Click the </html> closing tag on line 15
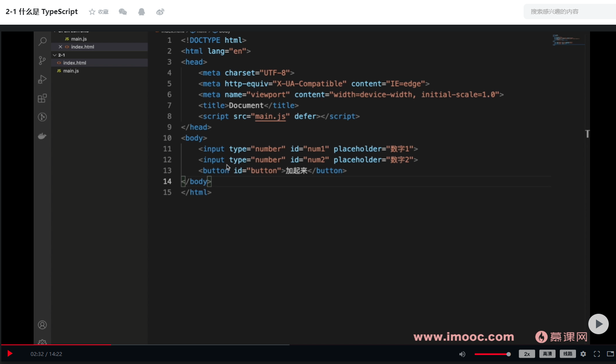 pyautogui.click(x=196, y=192)
